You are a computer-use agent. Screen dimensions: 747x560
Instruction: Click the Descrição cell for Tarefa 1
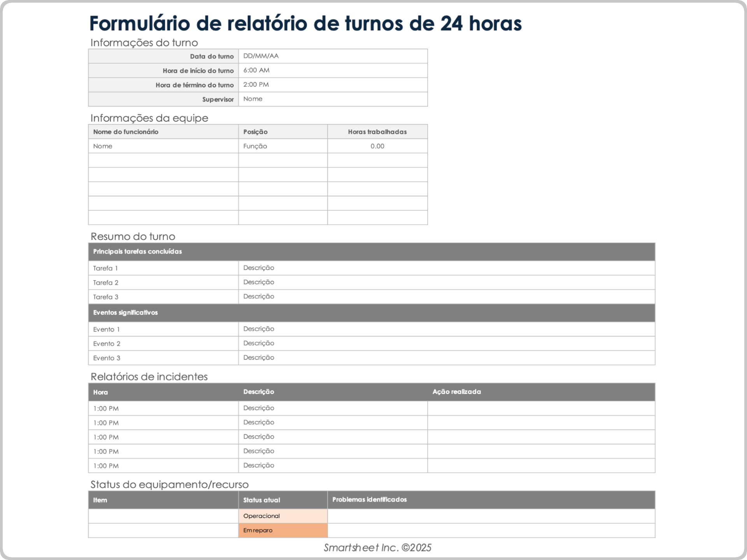pyautogui.click(x=447, y=268)
